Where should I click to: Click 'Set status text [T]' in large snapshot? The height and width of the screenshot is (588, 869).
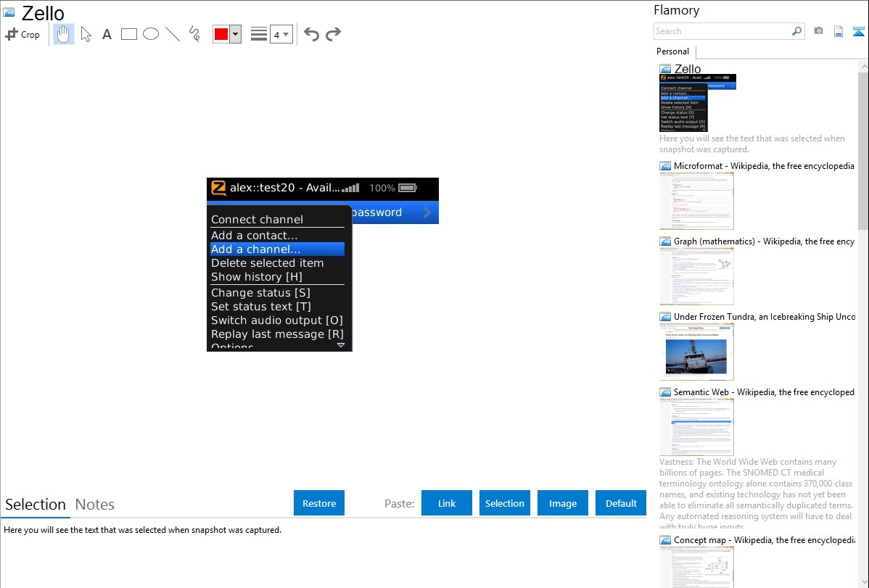261,307
